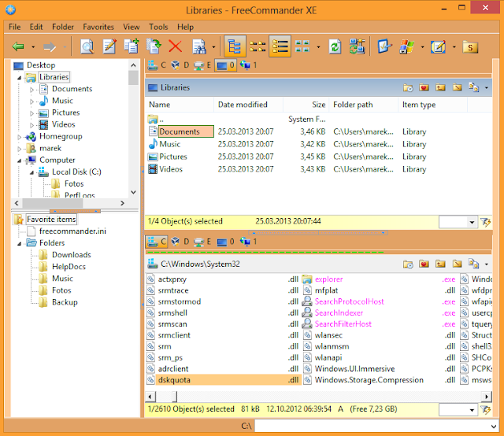Image resolution: width=504 pixels, height=436 pixels.
Task: Open the binoculars file search tool
Action: (x=199, y=46)
